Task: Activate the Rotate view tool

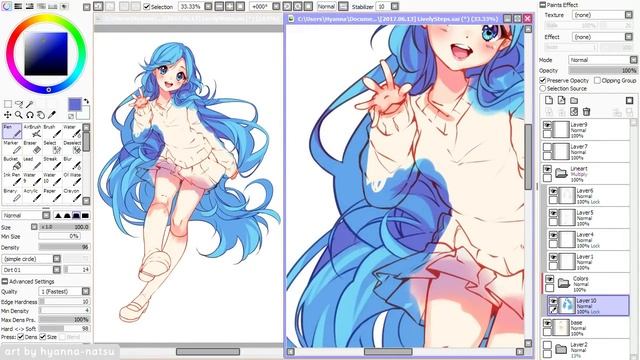Action: pyautogui.click(x=30, y=115)
